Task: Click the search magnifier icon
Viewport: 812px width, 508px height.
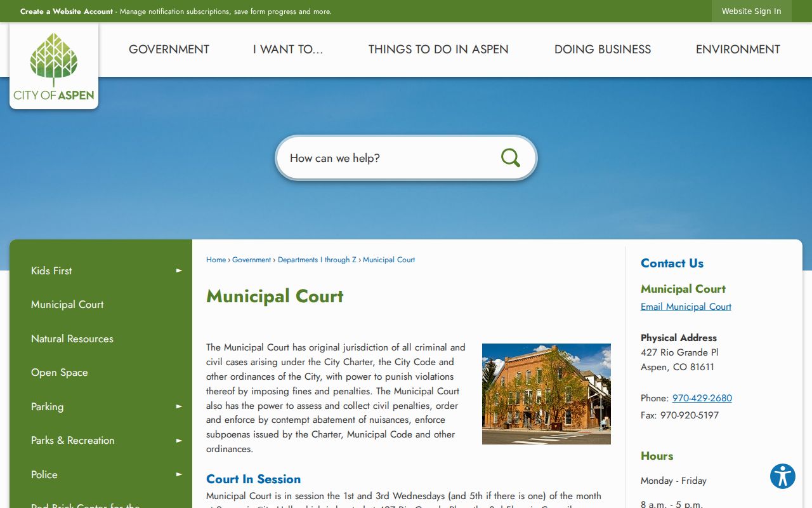Action: tap(510, 157)
